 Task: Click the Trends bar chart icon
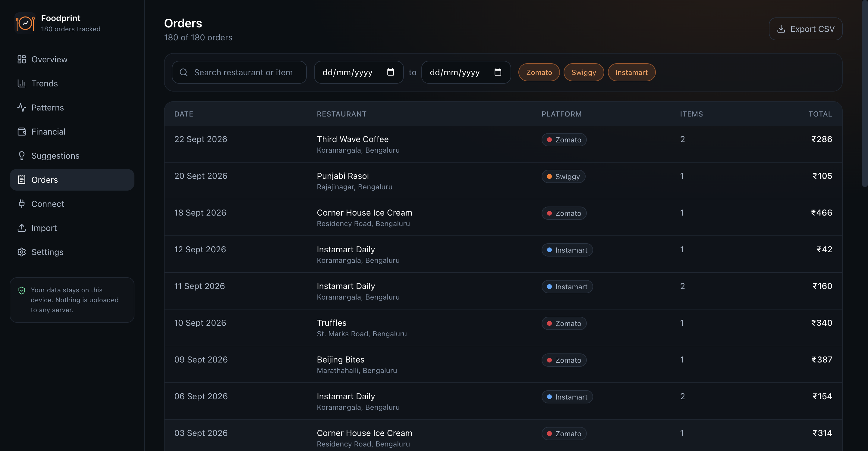click(22, 83)
